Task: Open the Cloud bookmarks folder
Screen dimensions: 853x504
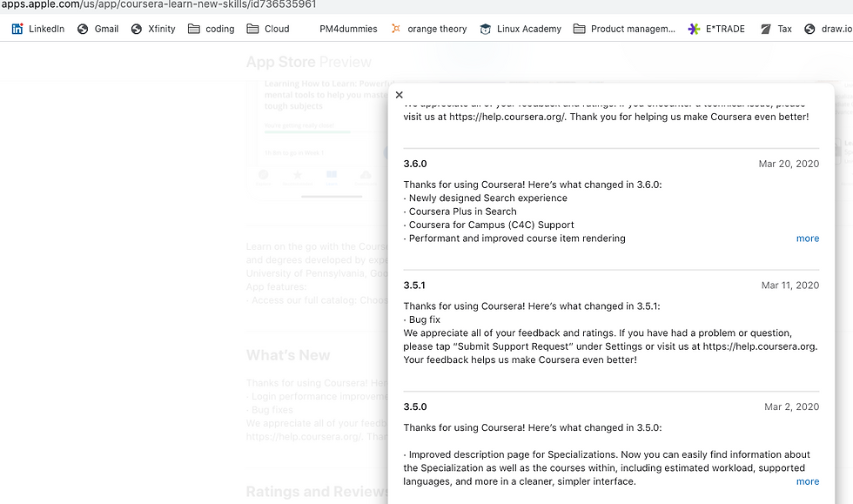Action: pos(268,29)
